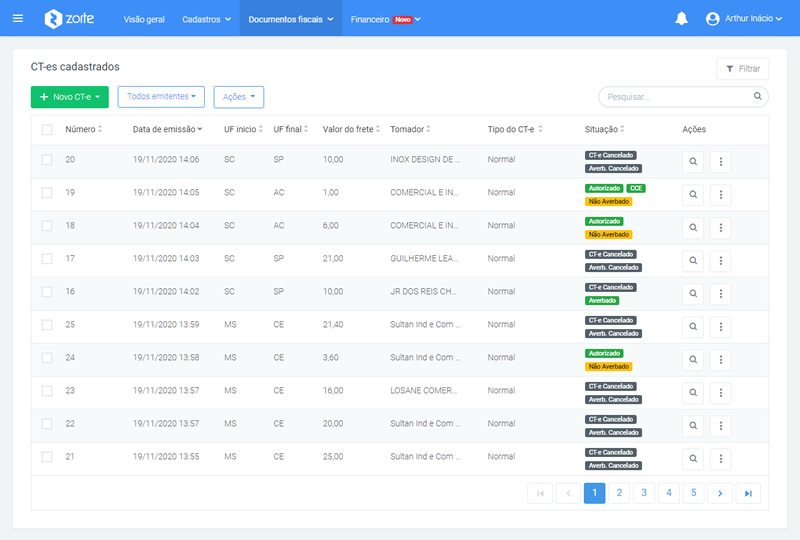The width and height of the screenshot is (800, 540).
Task: View details of CT-e number 20
Action: pyautogui.click(x=693, y=162)
